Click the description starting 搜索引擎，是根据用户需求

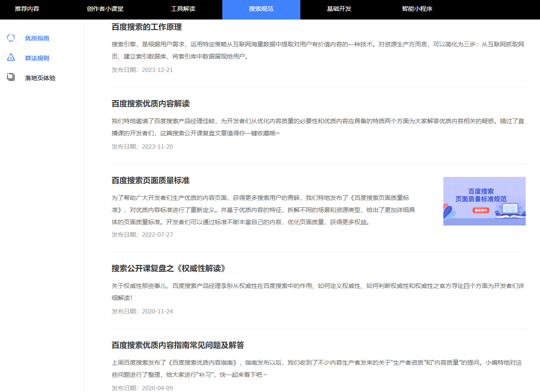pyautogui.click(x=318, y=50)
